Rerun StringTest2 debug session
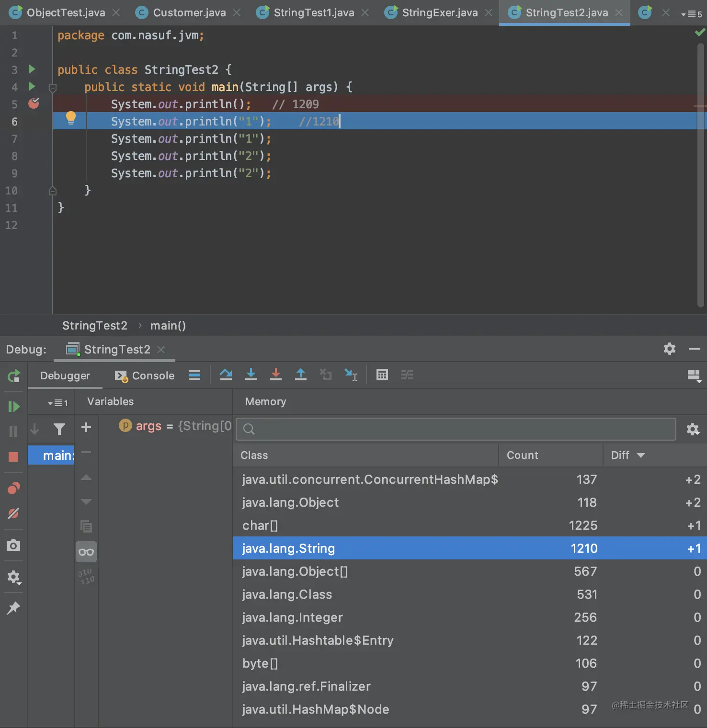Image resolution: width=707 pixels, height=728 pixels. point(14,376)
